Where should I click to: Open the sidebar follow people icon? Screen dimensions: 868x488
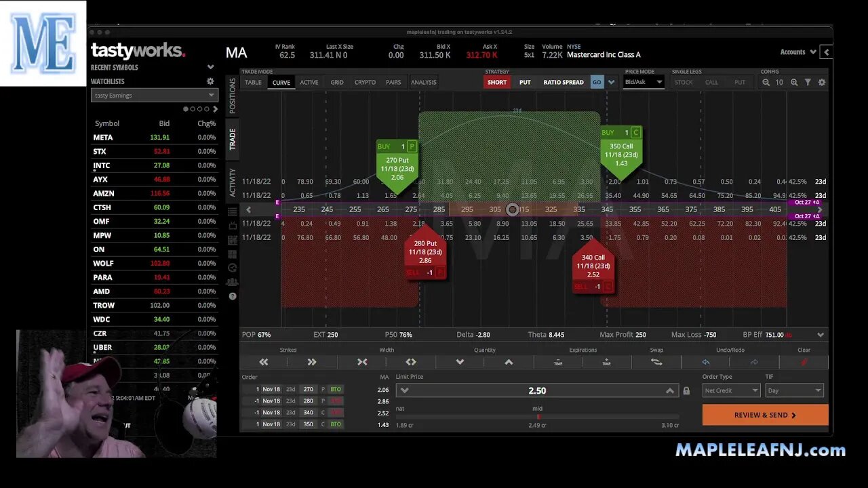tap(233, 282)
